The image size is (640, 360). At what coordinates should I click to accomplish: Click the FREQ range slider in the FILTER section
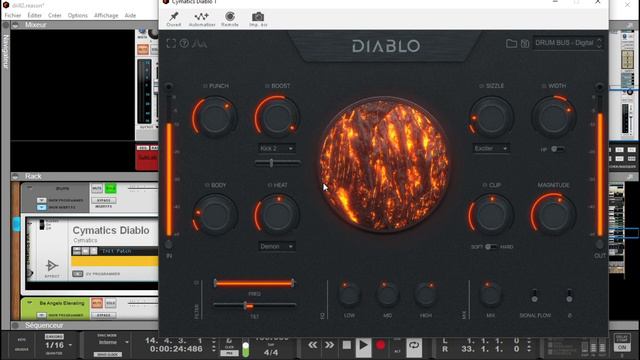(254, 283)
